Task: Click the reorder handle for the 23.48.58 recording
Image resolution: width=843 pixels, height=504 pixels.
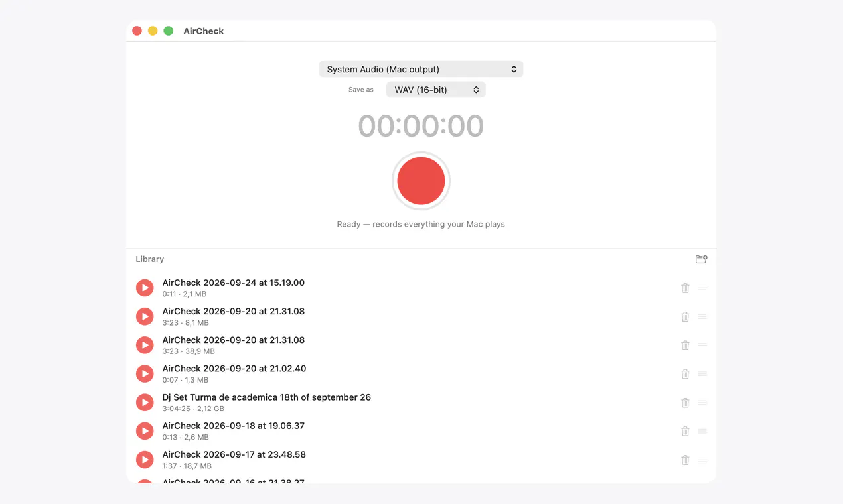Action: [x=703, y=460]
